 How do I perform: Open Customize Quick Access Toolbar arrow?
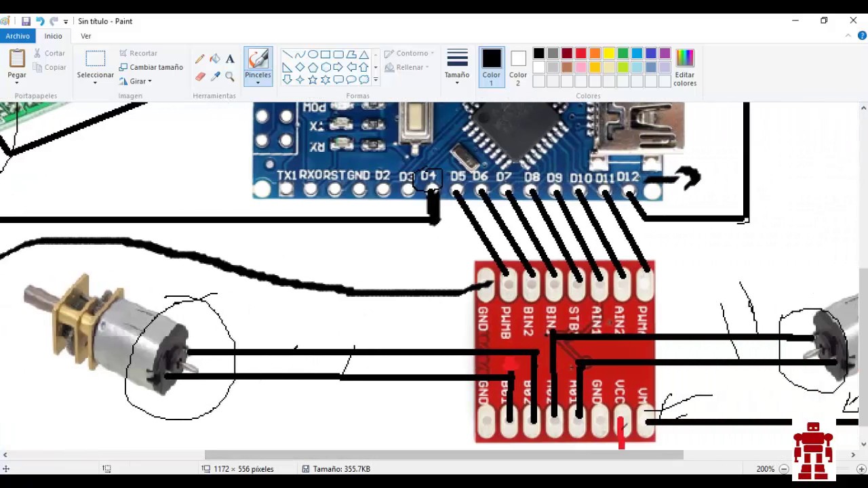[66, 22]
